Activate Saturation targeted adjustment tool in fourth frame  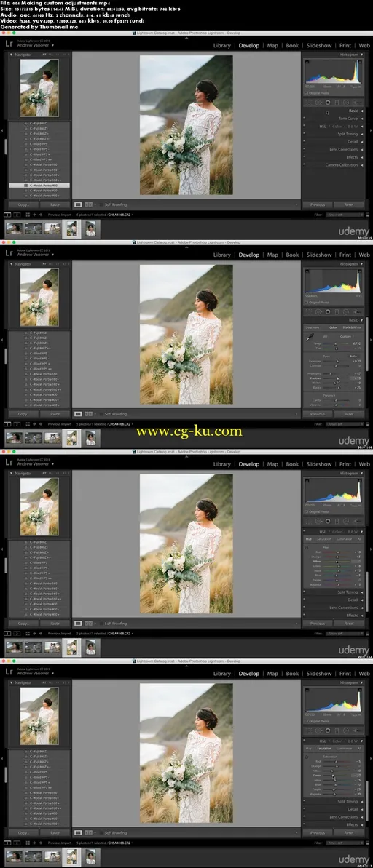307,757
